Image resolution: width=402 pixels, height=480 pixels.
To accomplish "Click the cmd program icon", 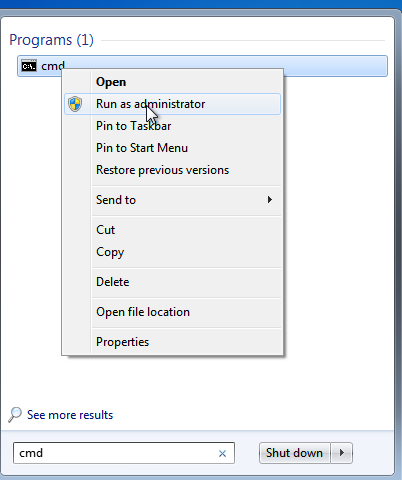I will pyautogui.click(x=29, y=66).
